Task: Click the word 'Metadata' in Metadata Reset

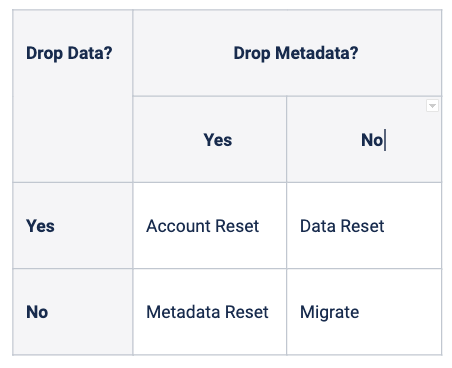Action: (x=183, y=312)
